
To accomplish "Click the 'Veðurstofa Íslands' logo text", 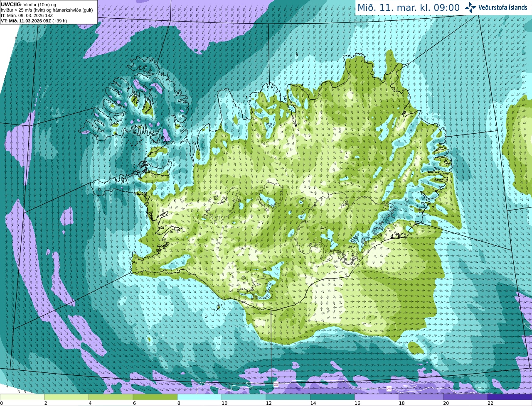I will click(x=503, y=7).
